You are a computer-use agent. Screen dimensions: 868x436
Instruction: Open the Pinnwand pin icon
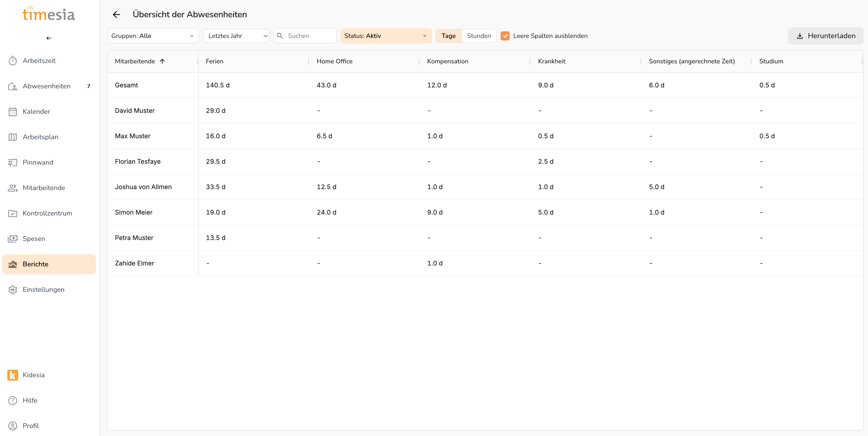point(12,163)
